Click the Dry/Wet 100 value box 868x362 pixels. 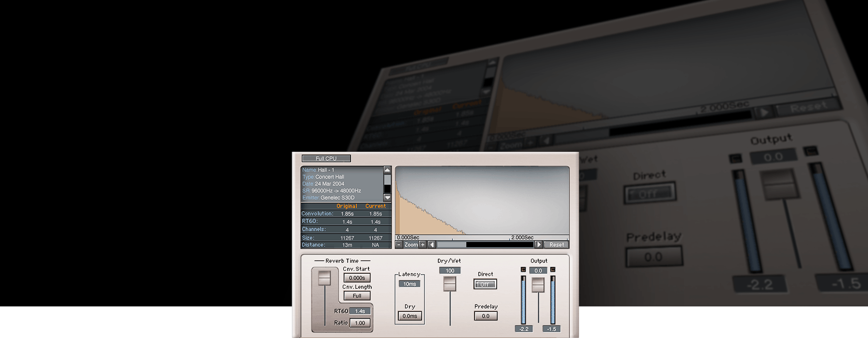point(450,271)
